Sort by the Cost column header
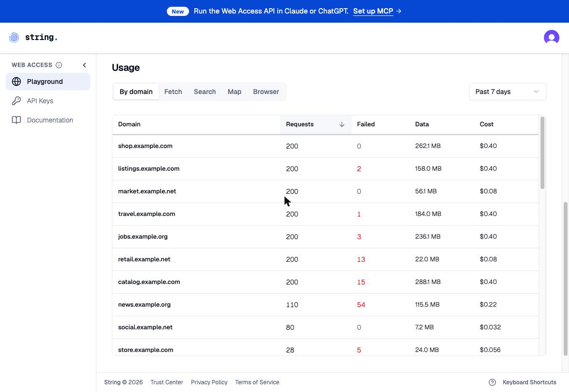569x392 pixels. tap(487, 124)
